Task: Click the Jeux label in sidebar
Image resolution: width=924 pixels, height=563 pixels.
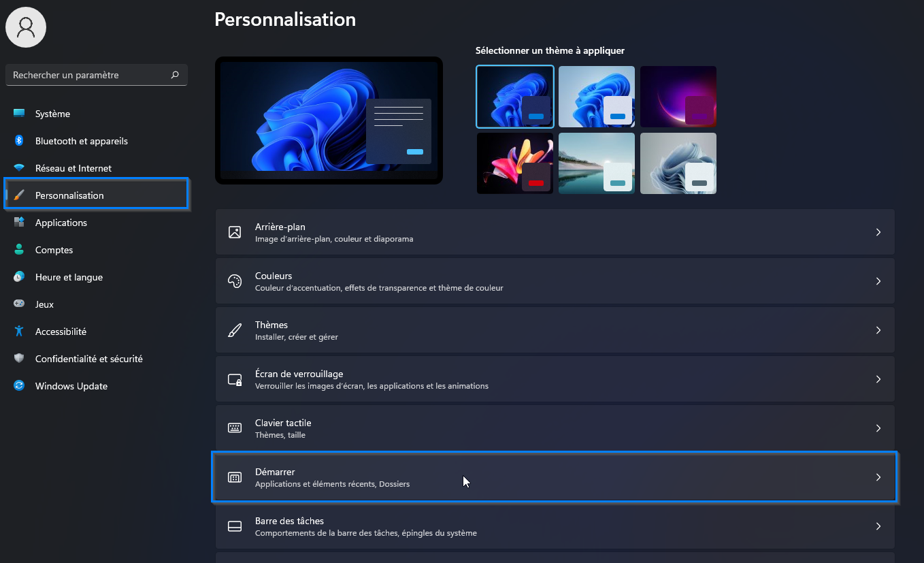Action: [x=44, y=304]
